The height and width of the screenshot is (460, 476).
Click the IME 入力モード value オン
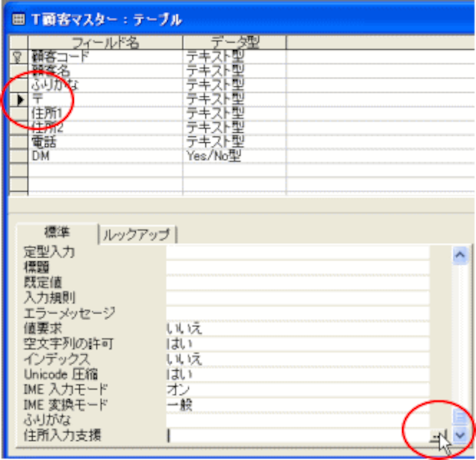298,390
